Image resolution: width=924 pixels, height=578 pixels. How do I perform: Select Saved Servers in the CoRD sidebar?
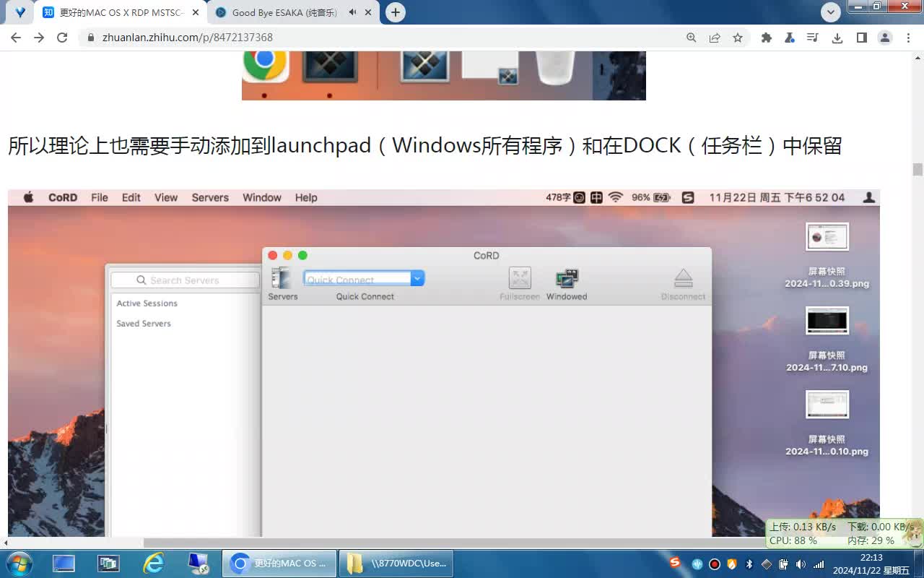[x=143, y=323]
